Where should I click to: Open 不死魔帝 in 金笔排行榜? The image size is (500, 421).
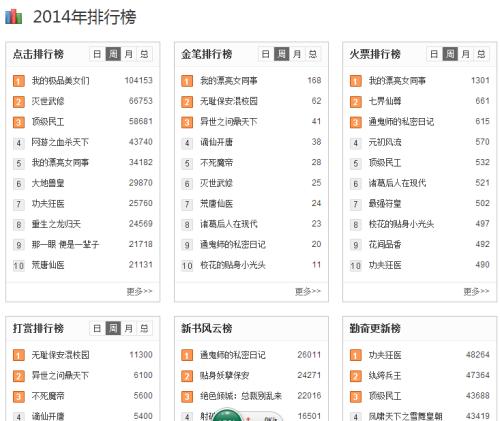(216, 163)
